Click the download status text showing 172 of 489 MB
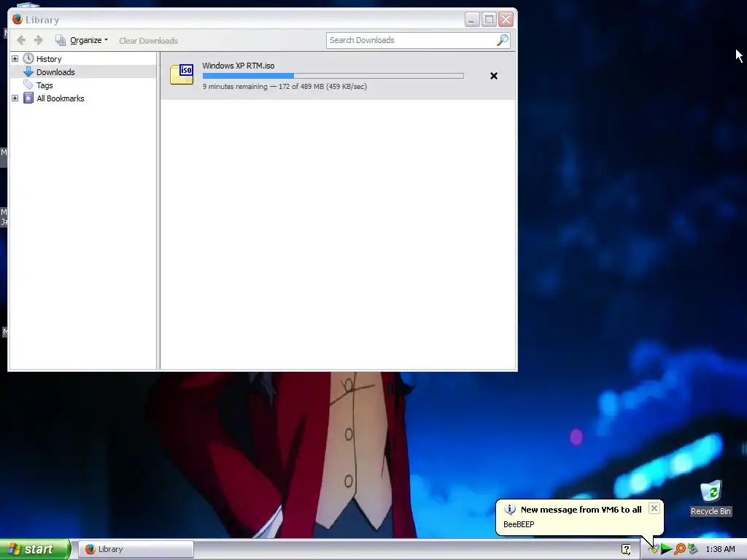Viewport: 747px width, 560px height. click(x=285, y=87)
